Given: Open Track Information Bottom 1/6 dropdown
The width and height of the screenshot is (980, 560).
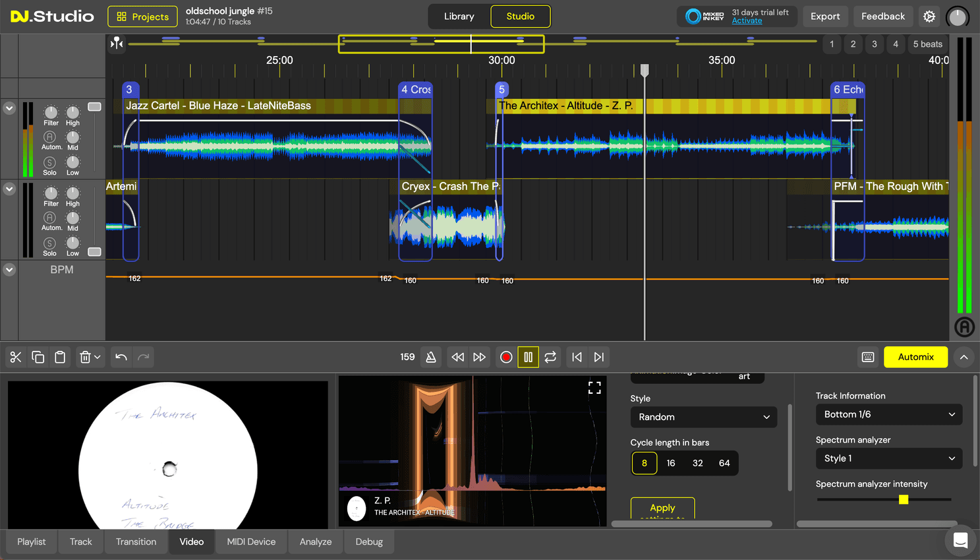Looking at the screenshot, I should click(x=888, y=414).
